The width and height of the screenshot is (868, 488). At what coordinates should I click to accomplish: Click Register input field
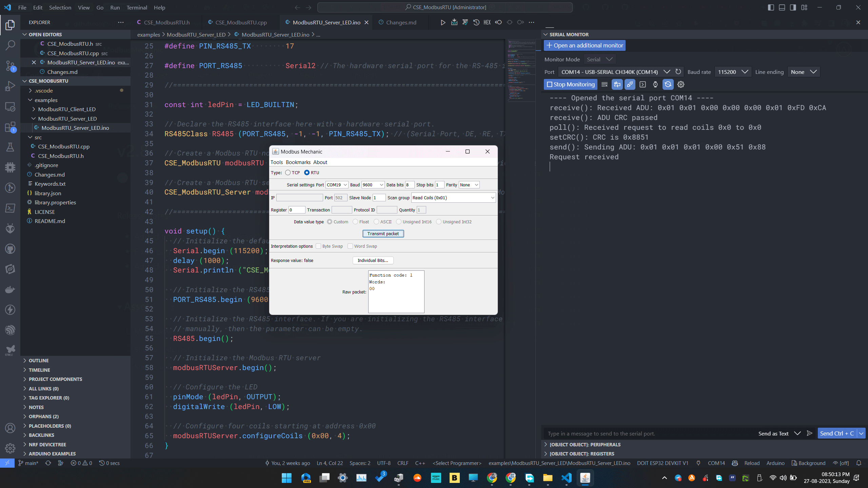(297, 210)
